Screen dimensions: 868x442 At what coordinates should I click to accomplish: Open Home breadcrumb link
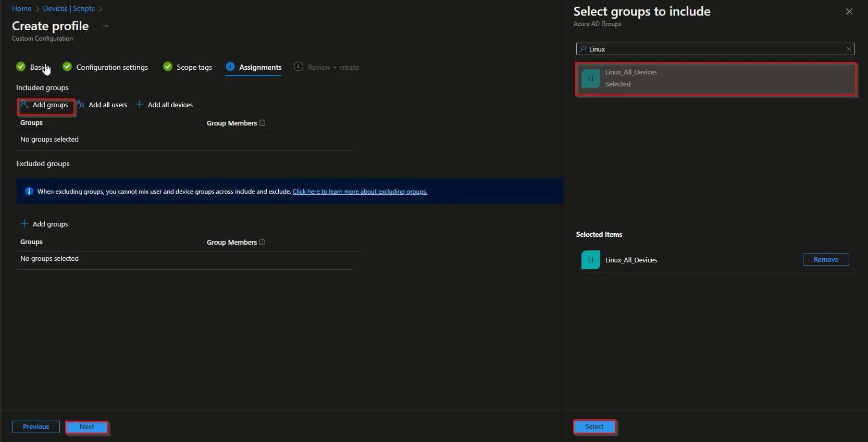click(x=22, y=9)
